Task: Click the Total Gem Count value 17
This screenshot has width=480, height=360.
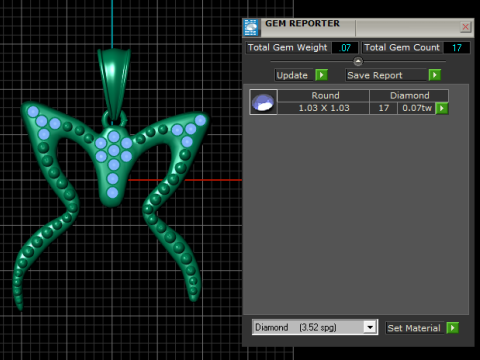Action: [x=457, y=48]
